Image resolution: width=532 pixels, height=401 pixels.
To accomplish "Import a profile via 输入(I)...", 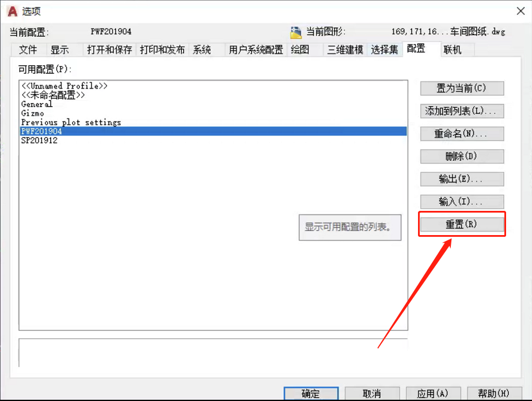I will (462, 202).
